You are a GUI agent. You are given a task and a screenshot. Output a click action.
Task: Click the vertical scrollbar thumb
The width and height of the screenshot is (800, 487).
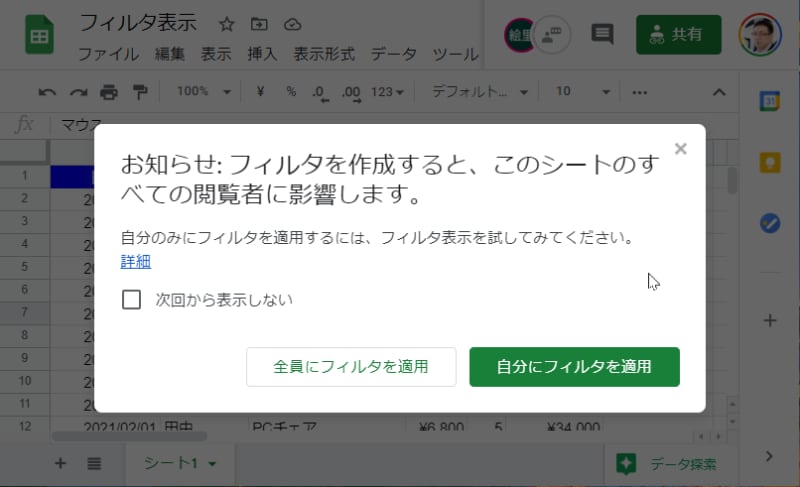pyautogui.click(x=732, y=181)
